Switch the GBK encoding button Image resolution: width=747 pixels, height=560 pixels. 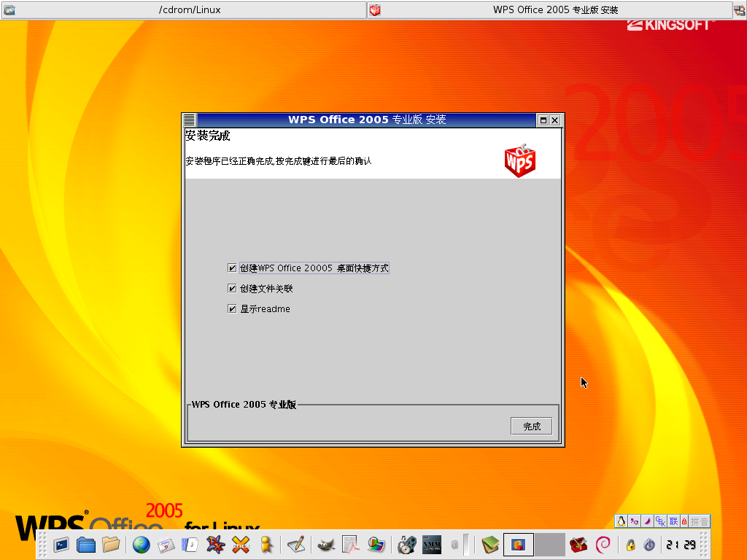[660, 521]
